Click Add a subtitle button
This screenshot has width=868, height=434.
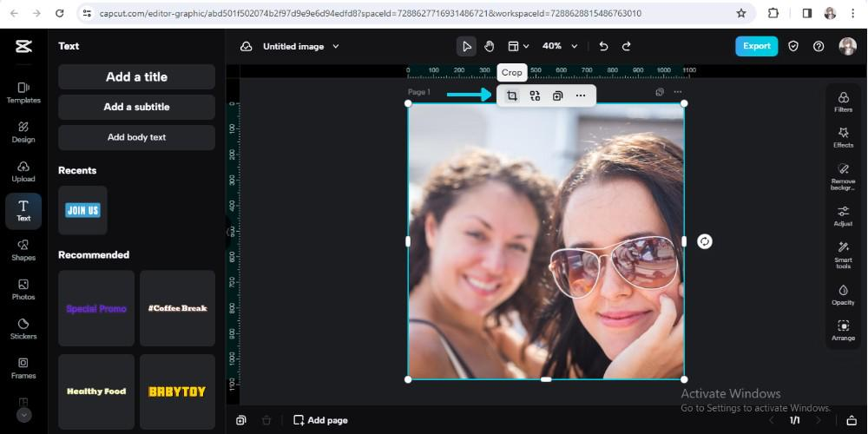pyautogui.click(x=137, y=107)
